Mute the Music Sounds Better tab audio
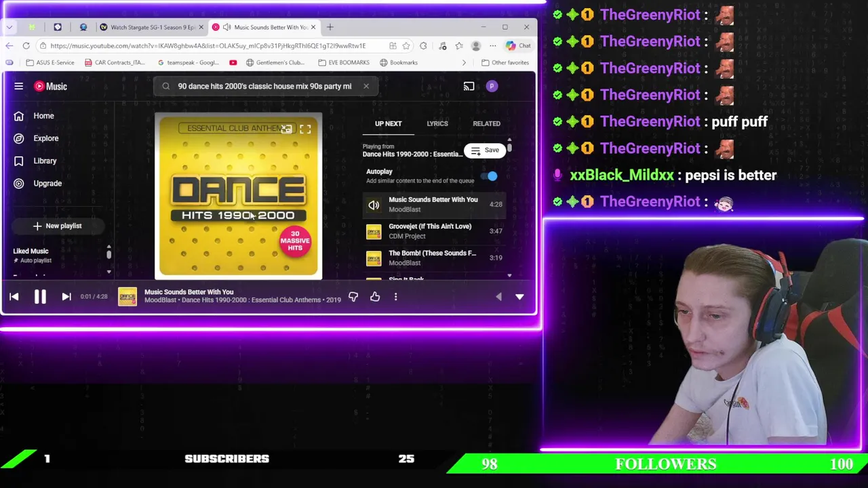Image resolution: width=868 pixels, height=488 pixels. [226, 27]
